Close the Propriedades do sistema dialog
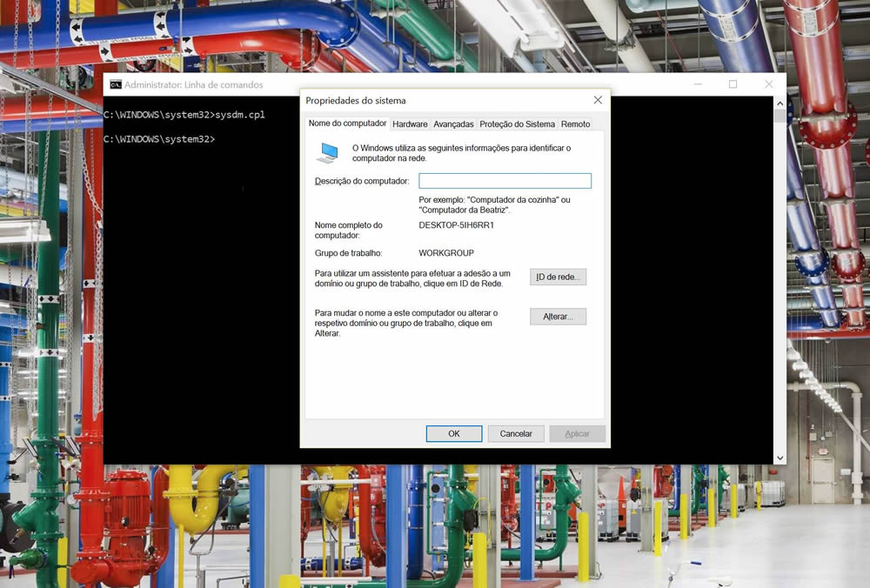The image size is (870, 588). [598, 100]
